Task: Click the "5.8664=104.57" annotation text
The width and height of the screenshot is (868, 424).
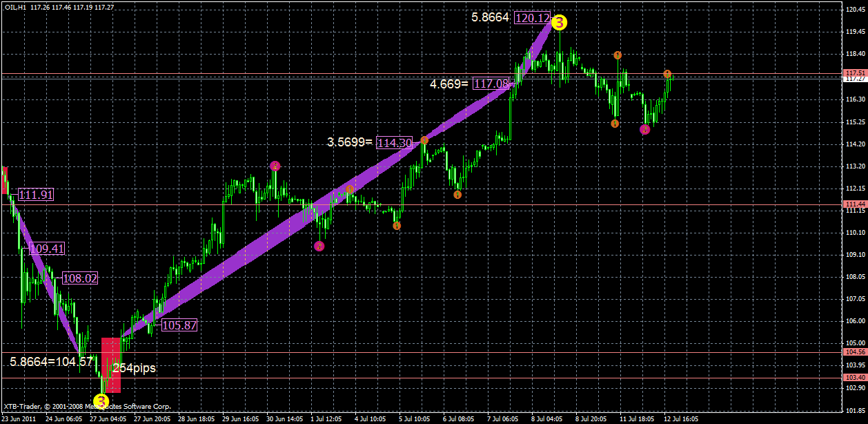Action: [x=48, y=360]
